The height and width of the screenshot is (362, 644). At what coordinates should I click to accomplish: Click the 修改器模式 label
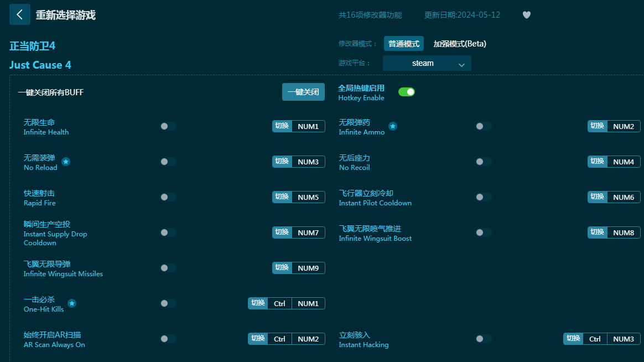click(357, 44)
